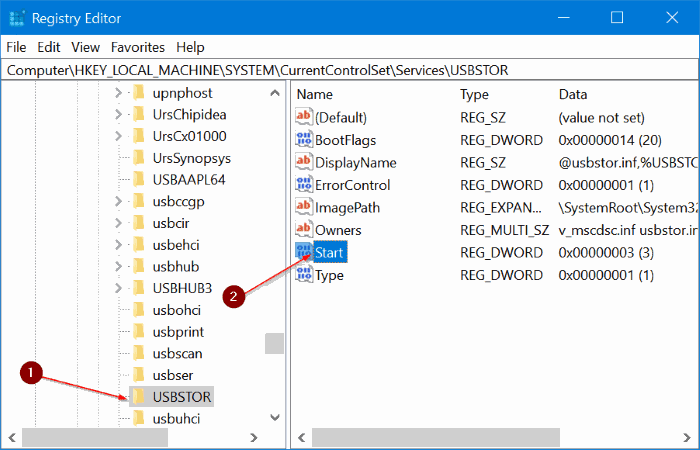Click the tree pane scroll right arrow
700x450 pixels.
[254, 438]
